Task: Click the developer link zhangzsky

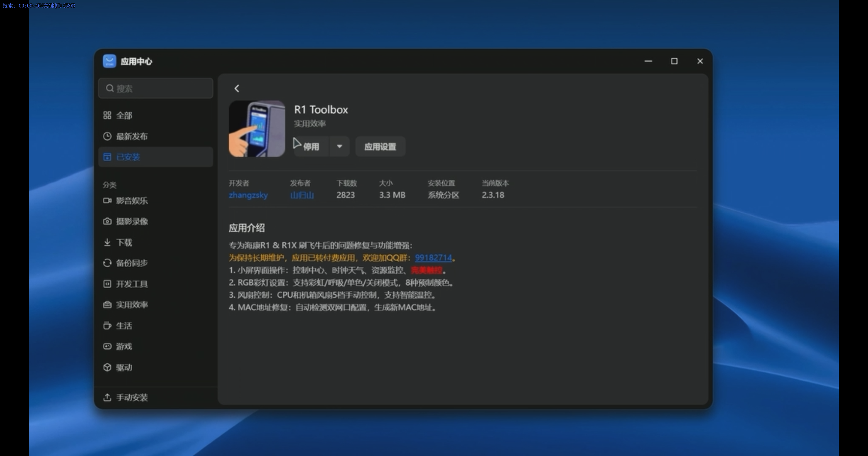Action: coord(248,195)
